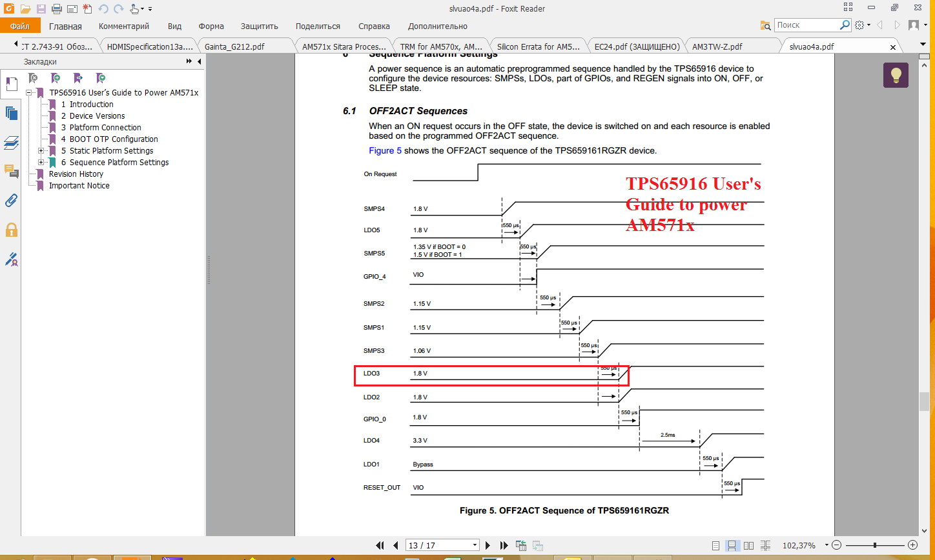Close the slvuao4a.pdf tab
The image size is (935, 560).
(x=894, y=47)
